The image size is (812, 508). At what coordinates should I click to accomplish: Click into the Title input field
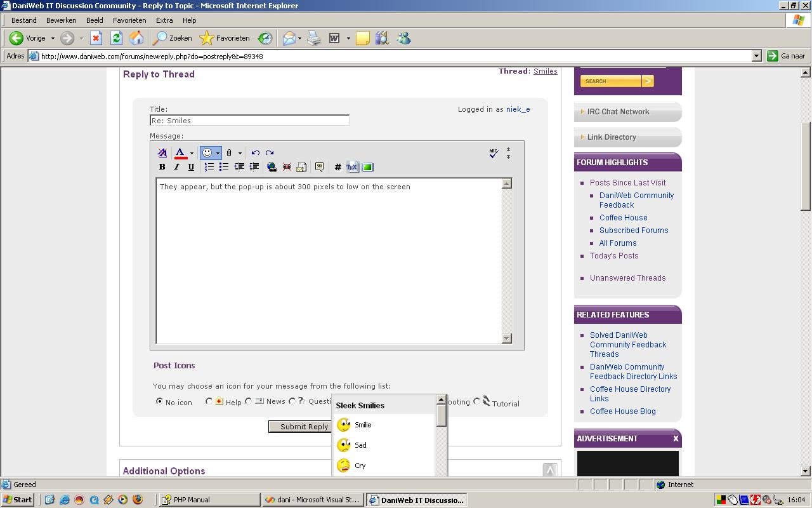coord(249,120)
